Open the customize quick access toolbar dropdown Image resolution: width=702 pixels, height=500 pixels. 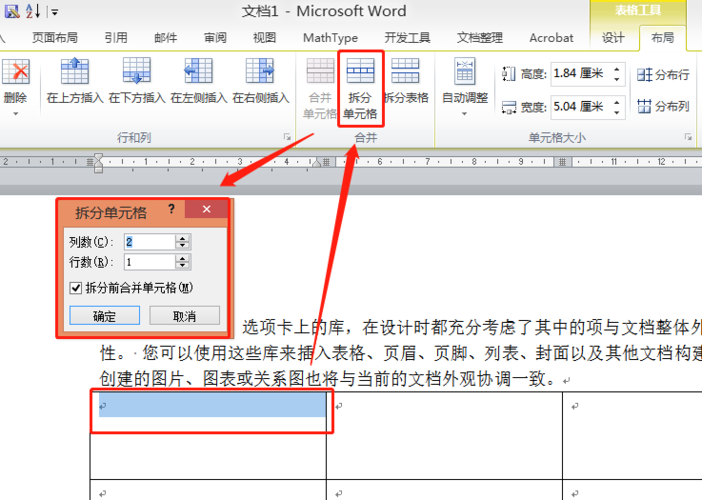pos(54,12)
